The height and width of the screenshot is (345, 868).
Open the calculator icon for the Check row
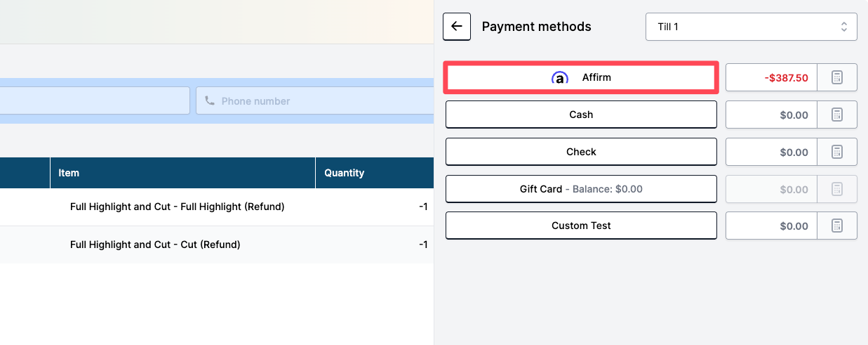(x=837, y=152)
